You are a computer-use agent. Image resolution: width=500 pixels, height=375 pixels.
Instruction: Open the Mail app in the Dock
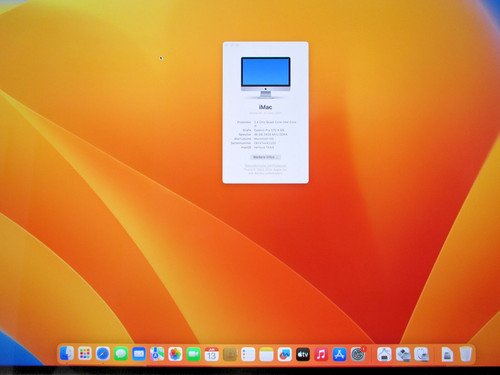point(139,354)
